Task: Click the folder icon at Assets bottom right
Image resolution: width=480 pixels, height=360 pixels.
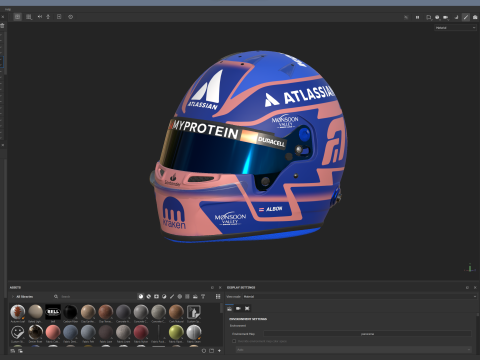Action: tap(212, 351)
